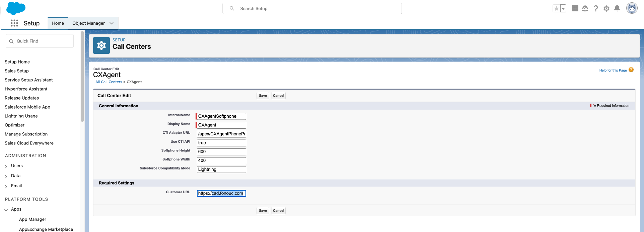This screenshot has width=644, height=232.
Task: Click the top Save button
Action: click(x=263, y=96)
